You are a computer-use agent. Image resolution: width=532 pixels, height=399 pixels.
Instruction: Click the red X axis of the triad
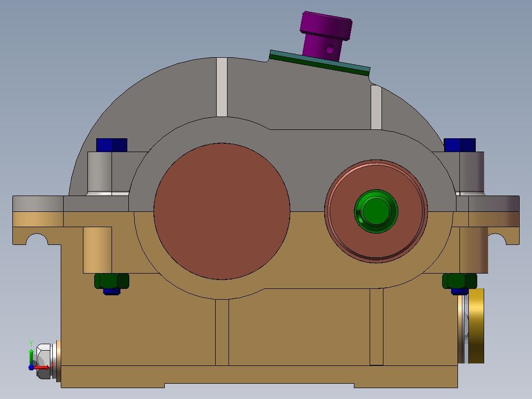[x=42, y=367]
